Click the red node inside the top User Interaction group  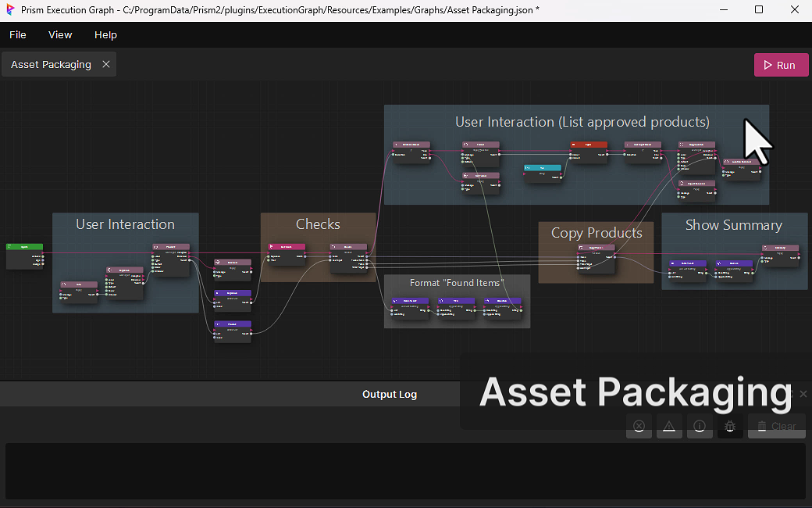(589, 145)
